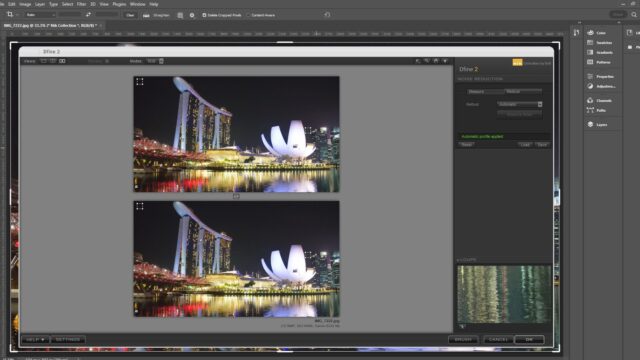Open the Layer menu
The width and height of the screenshot is (640, 360).
point(40,4)
